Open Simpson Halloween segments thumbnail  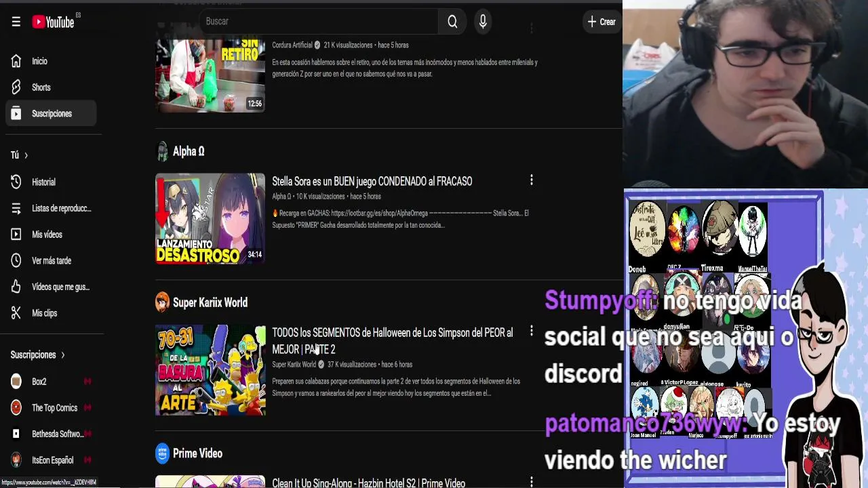tap(210, 370)
